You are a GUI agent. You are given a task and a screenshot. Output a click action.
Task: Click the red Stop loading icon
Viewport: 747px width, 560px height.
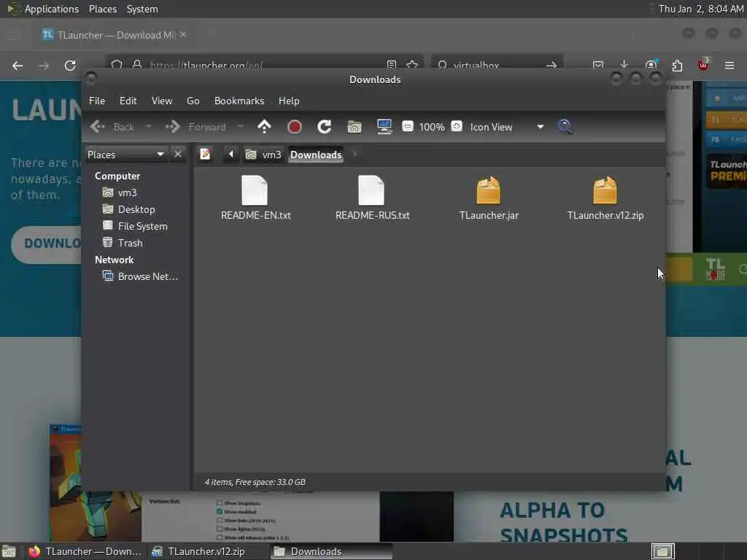[295, 127]
